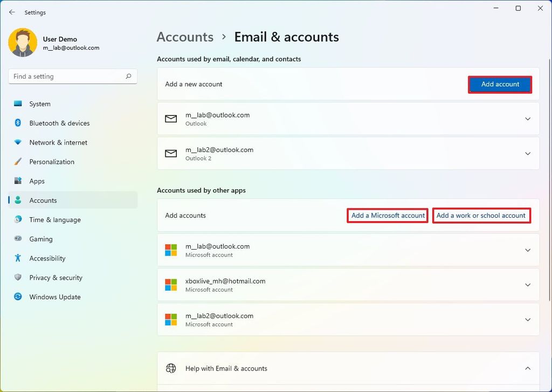Go to Network & internet

click(73, 142)
